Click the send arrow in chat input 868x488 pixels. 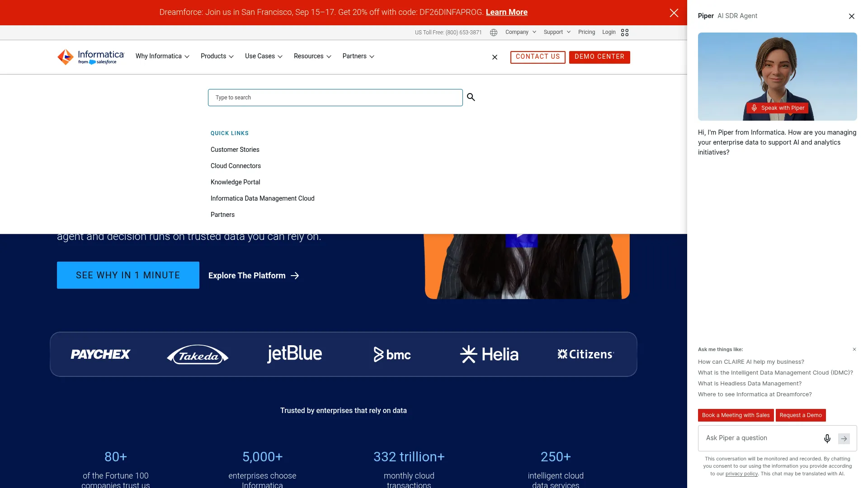(844, 439)
